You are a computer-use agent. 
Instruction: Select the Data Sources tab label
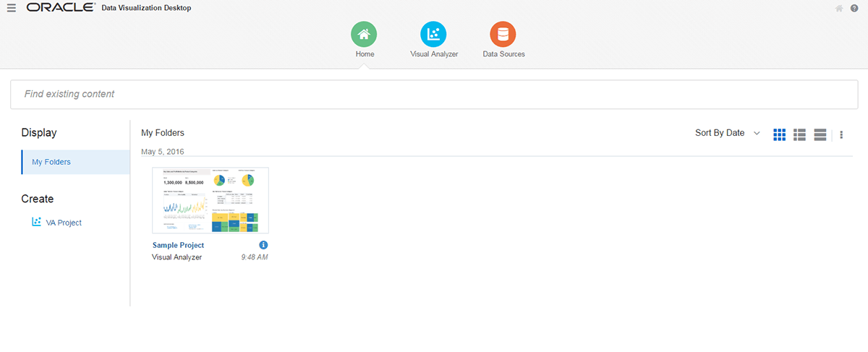503,54
